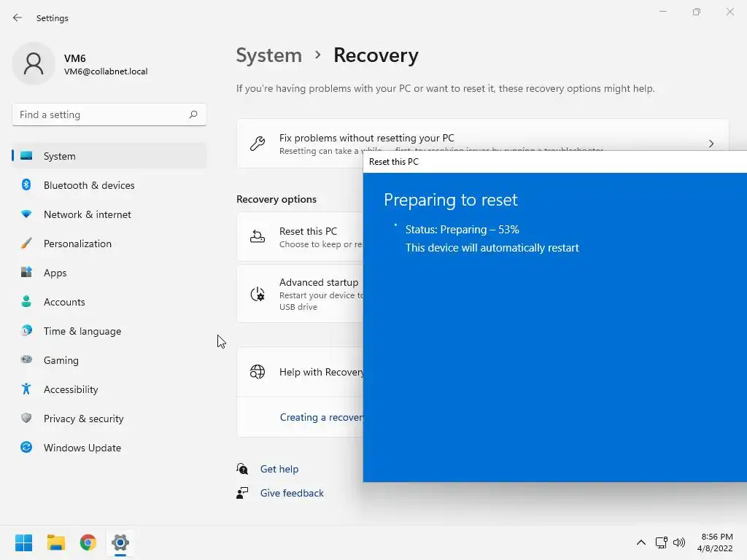Select System in the sidebar

click(x=109, y=156)
